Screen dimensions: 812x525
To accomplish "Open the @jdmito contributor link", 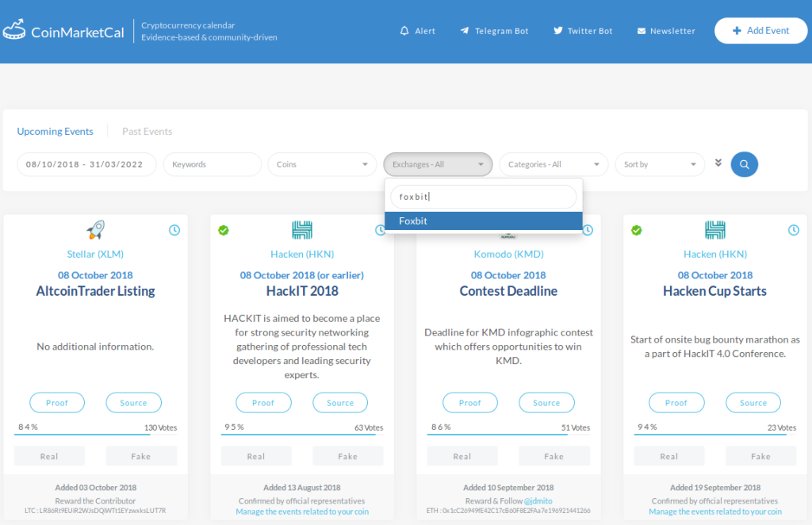I will [538, 501].
